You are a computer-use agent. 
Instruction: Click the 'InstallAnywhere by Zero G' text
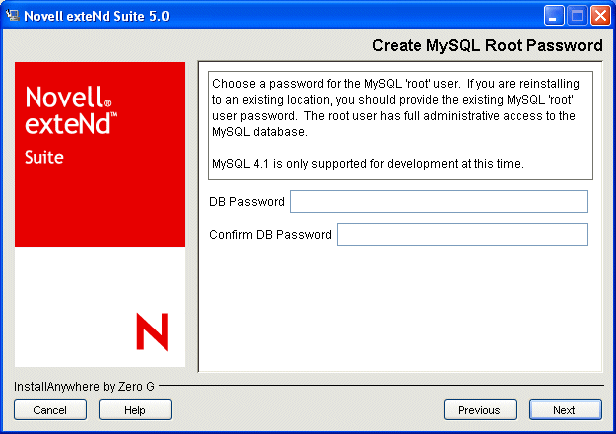(x=84, y=387)
